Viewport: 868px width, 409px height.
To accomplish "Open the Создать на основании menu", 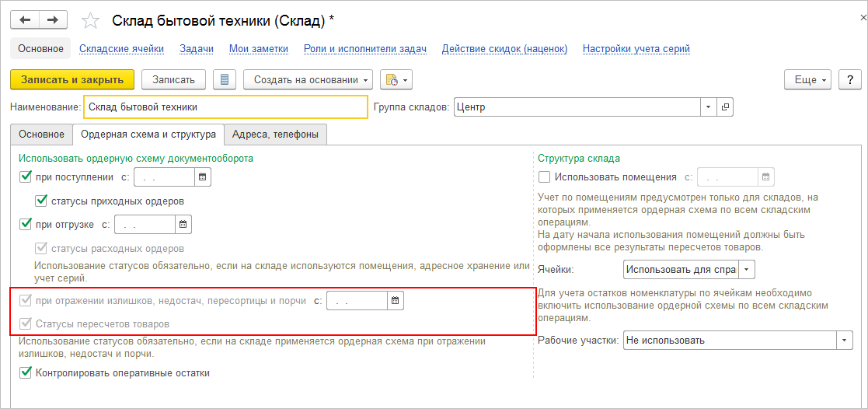I will pos(309,79).
